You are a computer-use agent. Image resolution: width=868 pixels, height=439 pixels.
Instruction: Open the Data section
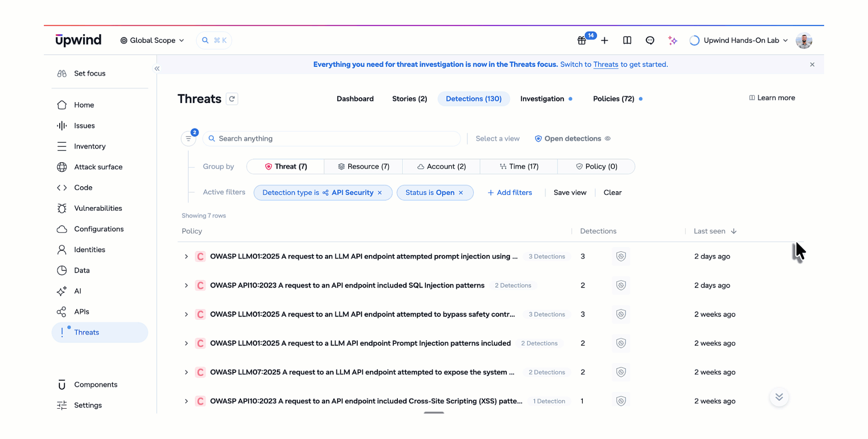click(x=99, y=270)
